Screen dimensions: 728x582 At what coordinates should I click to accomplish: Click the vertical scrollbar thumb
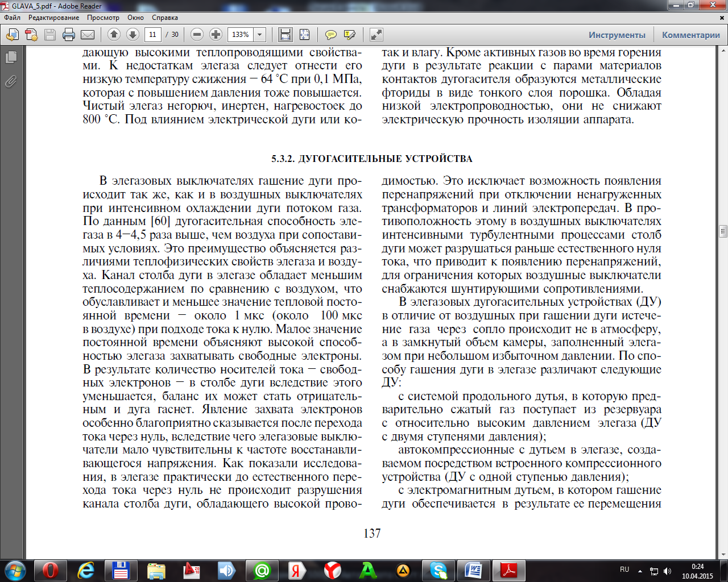(x=723, y=231)
